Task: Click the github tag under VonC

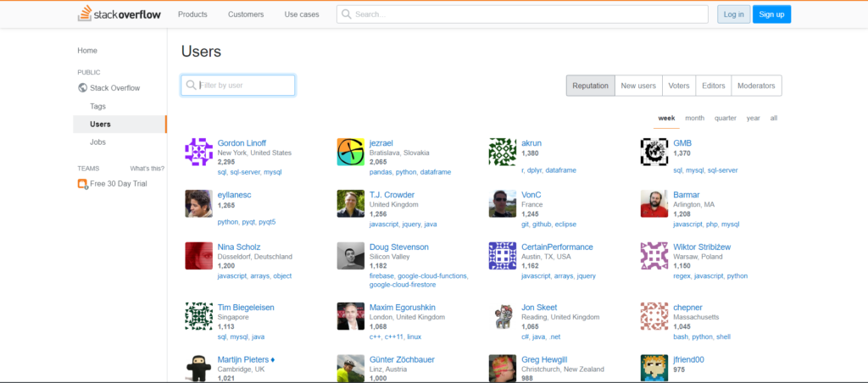Action: (542, 225)
